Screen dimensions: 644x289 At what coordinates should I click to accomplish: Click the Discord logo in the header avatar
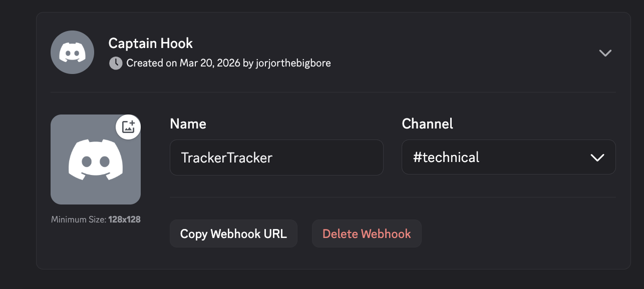coord(72,52)
